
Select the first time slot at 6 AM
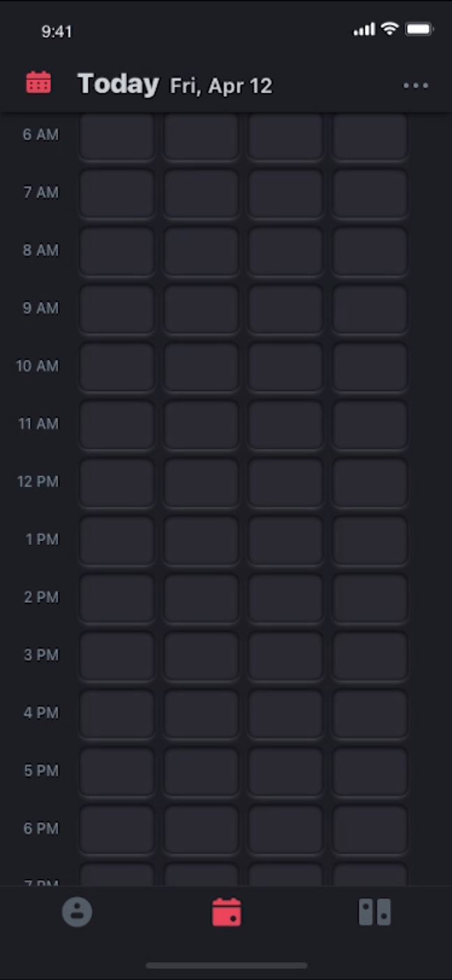point(116,135)
